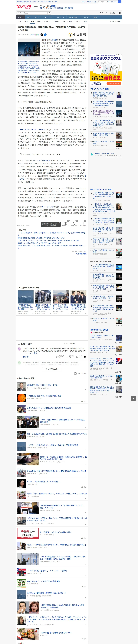Viewport: 138px width, 644px height.
Task: Open 中国の「寝そべり族」article
Action: coord(63,458)
